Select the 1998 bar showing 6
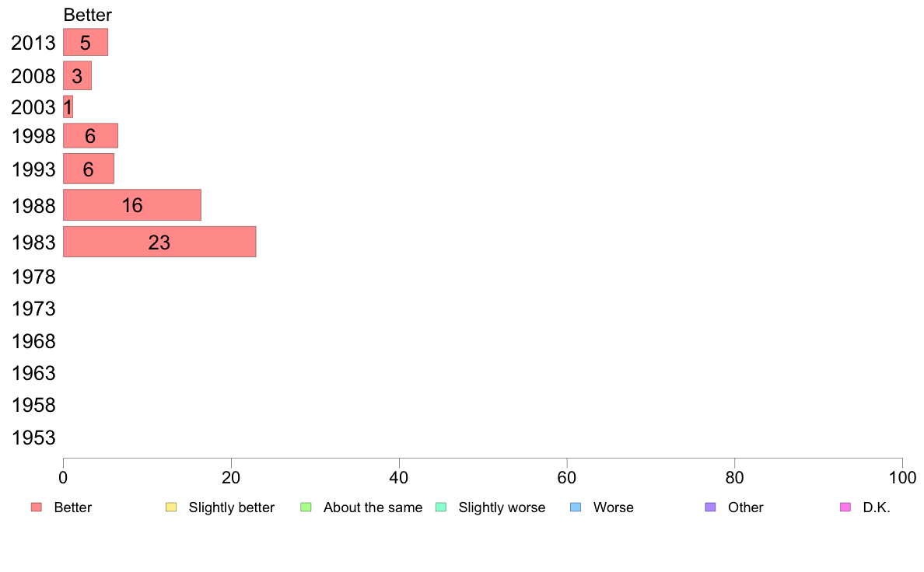Viewport: 924px width, 572px height. (90, 135)
